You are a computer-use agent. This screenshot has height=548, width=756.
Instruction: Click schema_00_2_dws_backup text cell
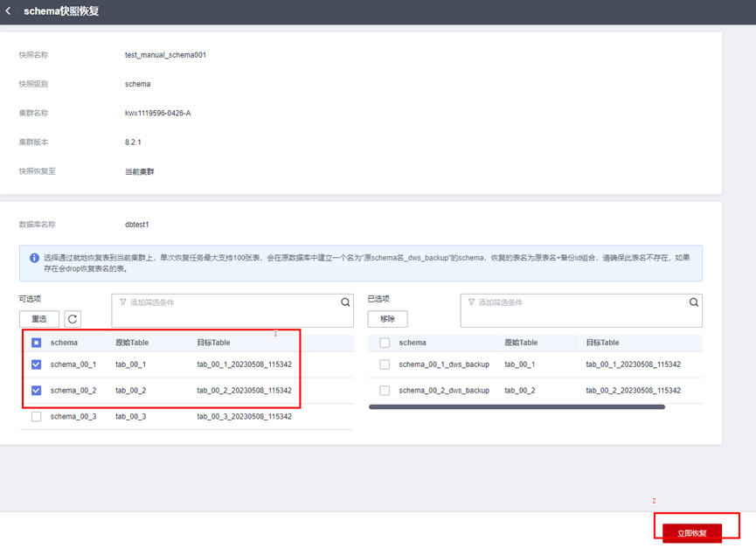pyautogui.click(x=444, y=391)
